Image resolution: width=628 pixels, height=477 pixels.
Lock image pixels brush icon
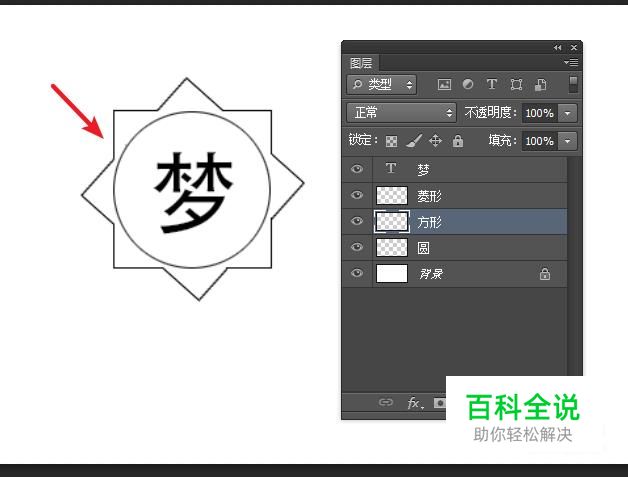tap(414, 141)
